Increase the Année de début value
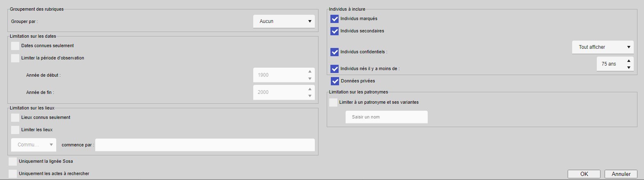644x180 pixels. point(310,71)
